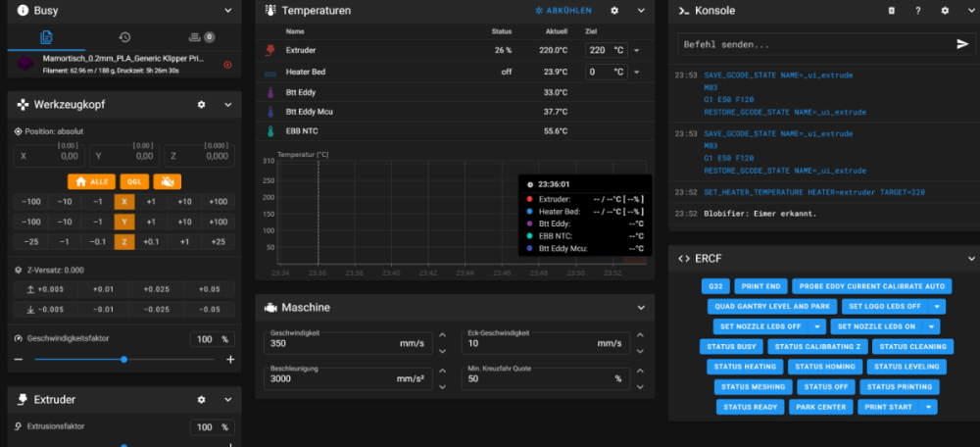Collapse the Maschine panel
980x447 pixels.
[641, 308]
